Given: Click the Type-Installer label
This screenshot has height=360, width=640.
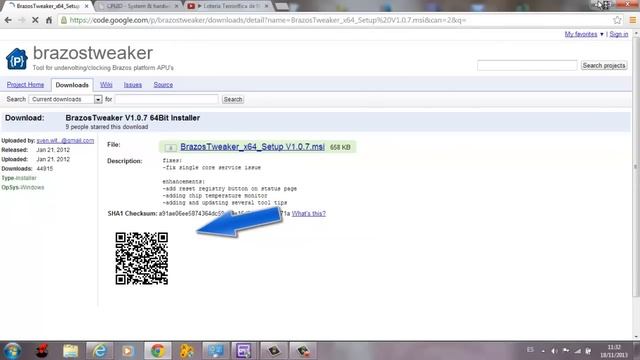Looking at the screenshot, I should tap(19, 178).
